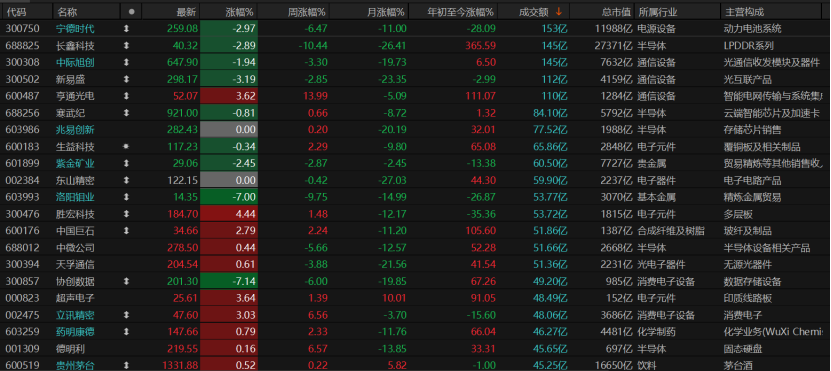Click the marker icon in 亨通光电 row
831x371 pixels.
click(126, 96)
